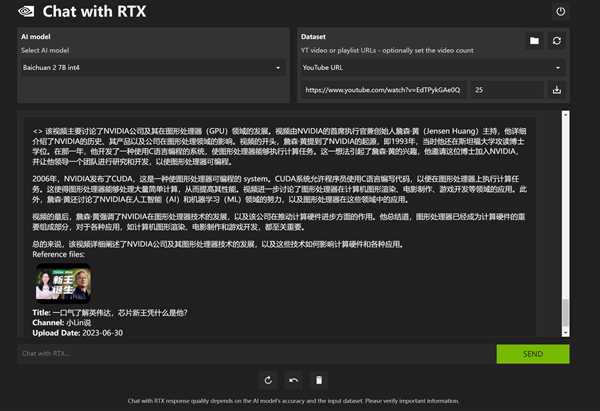Click the YT video or playlist URLs hint
The image size is (600, 411).
(x=387, y=51)
